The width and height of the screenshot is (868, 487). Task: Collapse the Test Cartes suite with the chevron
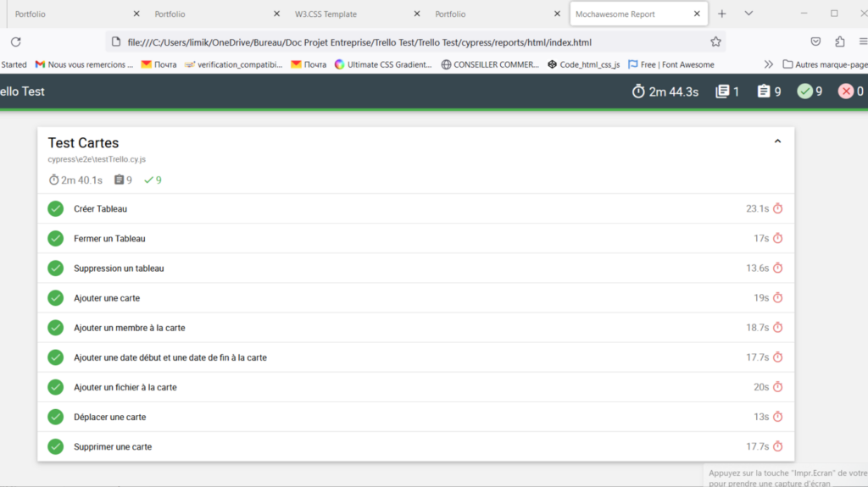[777, 141]
